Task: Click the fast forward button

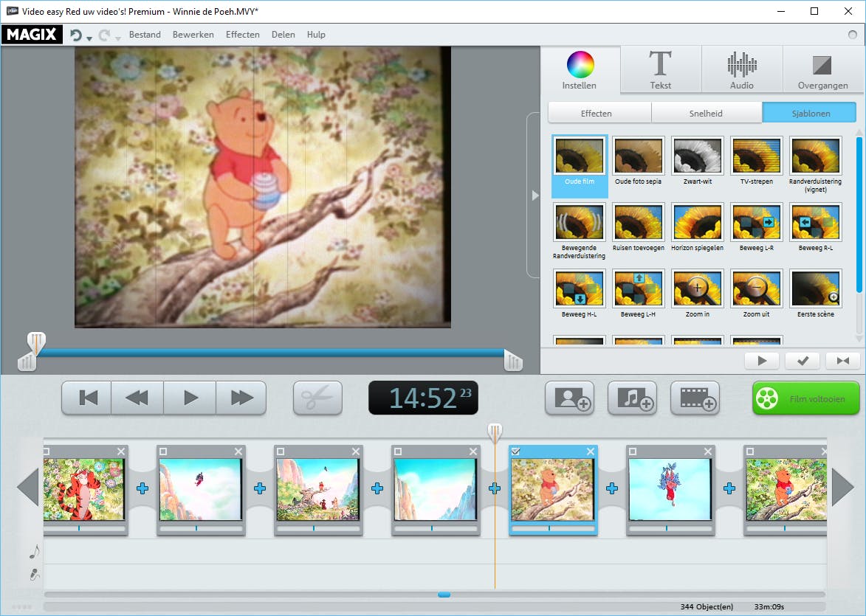Action: (x=241, y=398)
